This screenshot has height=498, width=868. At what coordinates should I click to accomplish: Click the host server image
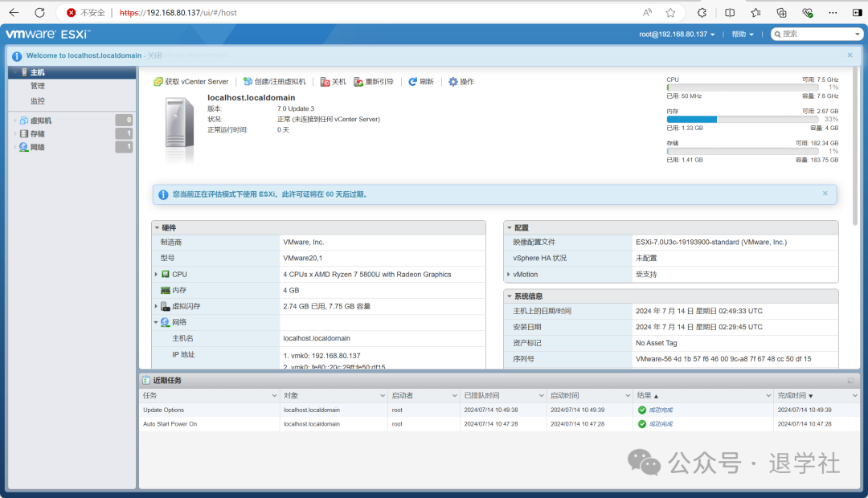click(180, 128)
